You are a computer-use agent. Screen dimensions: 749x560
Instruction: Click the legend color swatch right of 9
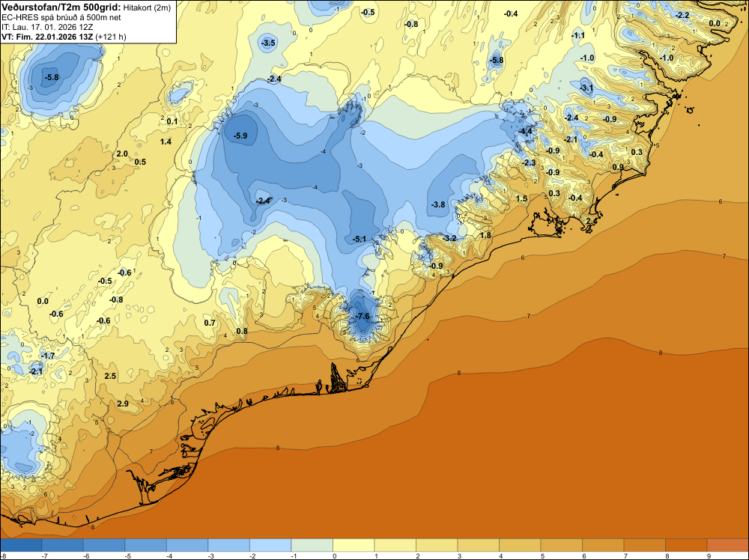tap(727, 545)
